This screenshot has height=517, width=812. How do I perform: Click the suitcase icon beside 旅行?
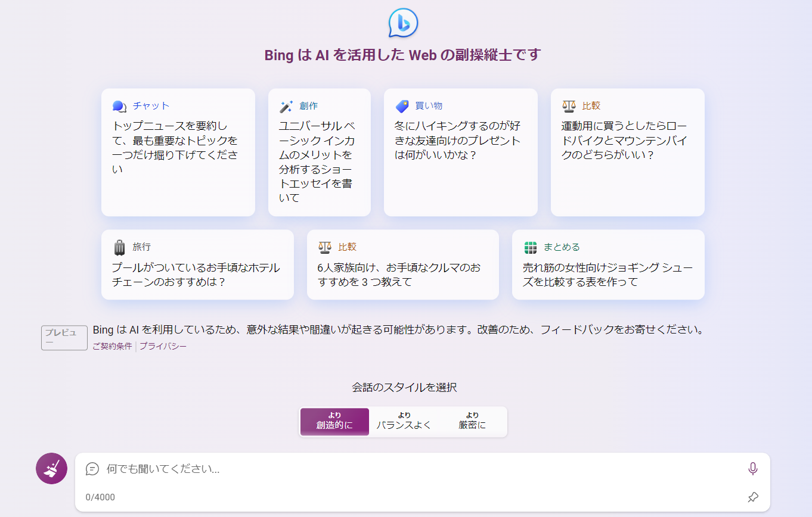tap(119, 247)
